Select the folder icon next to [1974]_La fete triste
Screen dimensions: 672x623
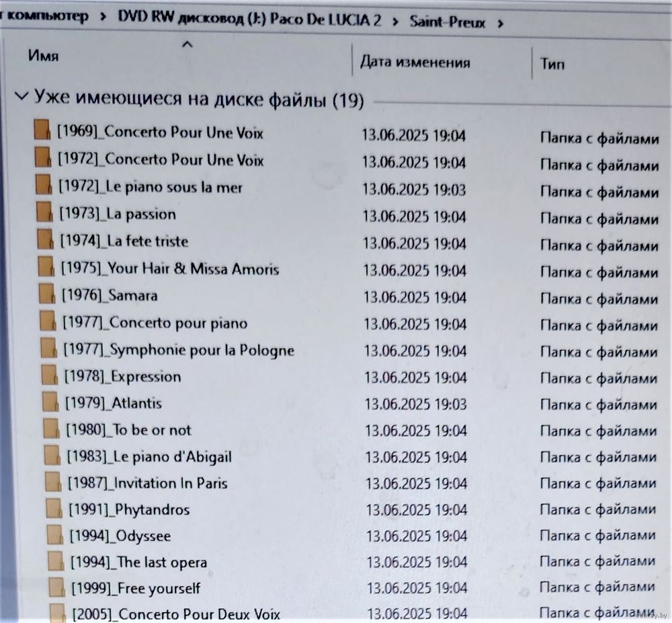coord(46,239)
